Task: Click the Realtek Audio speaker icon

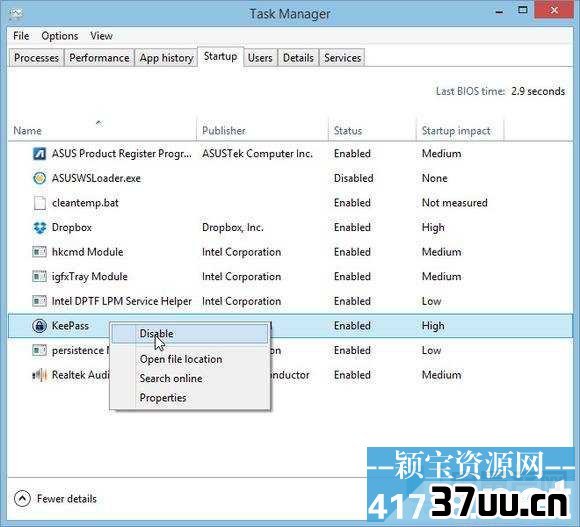Action: point(40,375)
